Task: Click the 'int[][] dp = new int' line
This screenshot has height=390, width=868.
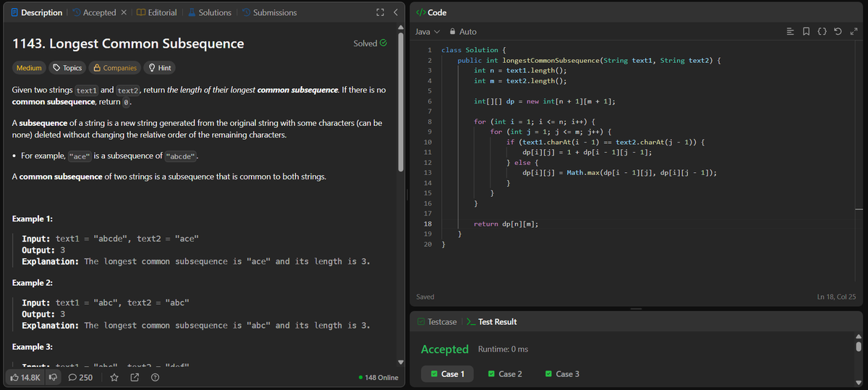Action: tap(545, 101)
